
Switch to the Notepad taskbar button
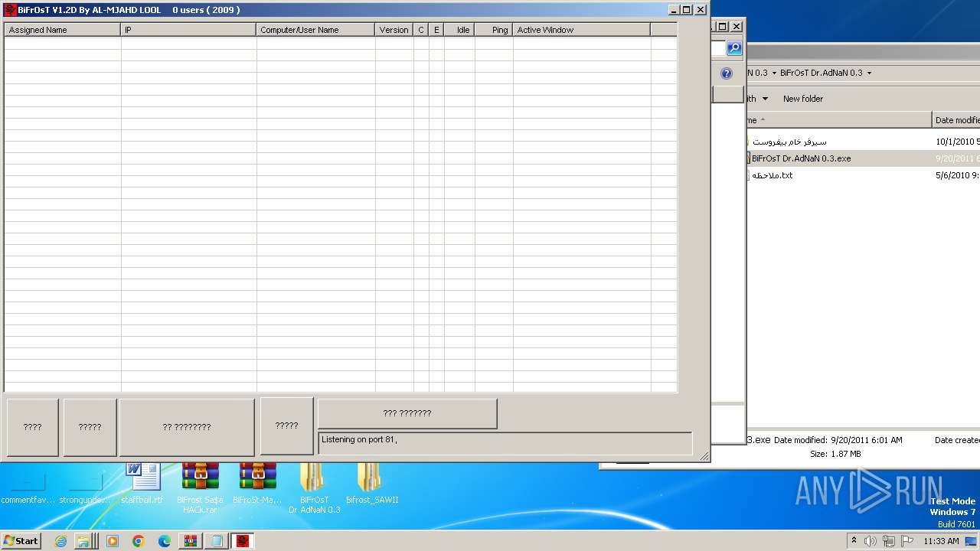(217, 541)
